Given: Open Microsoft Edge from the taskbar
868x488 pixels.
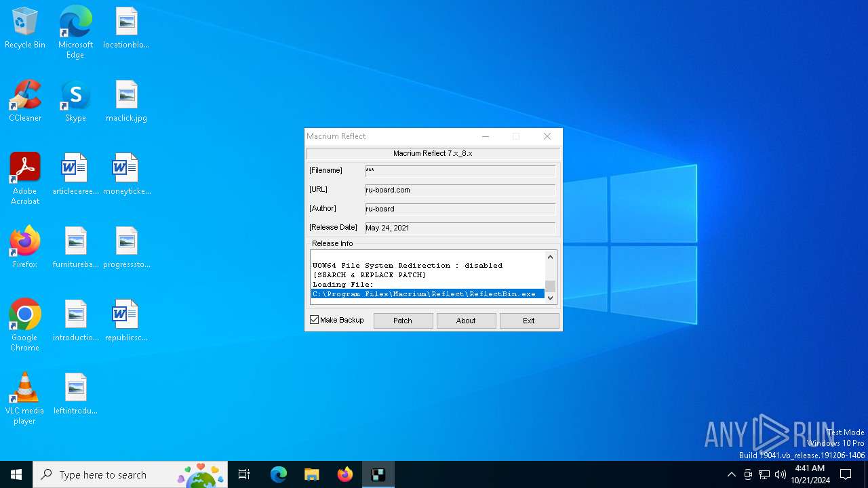Looking at the screenshot, I should pos(279,474).
